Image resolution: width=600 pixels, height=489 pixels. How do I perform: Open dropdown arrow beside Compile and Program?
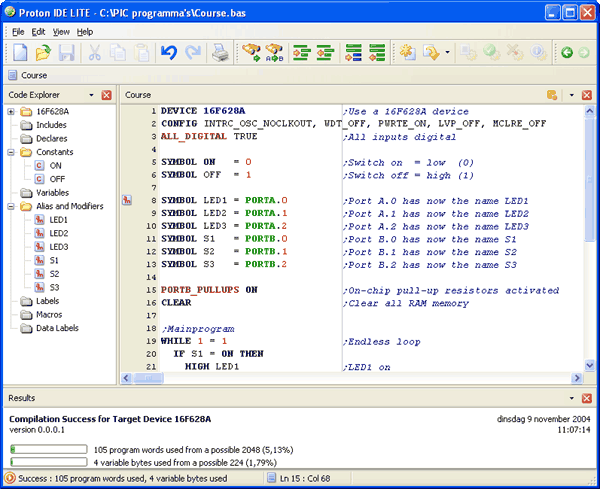pos(447,52)
